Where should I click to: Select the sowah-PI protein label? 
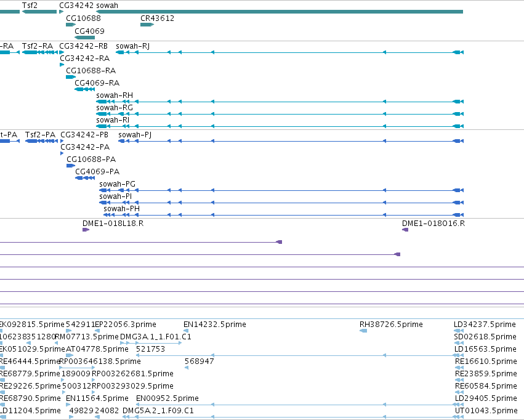click(x=115, y=196)
